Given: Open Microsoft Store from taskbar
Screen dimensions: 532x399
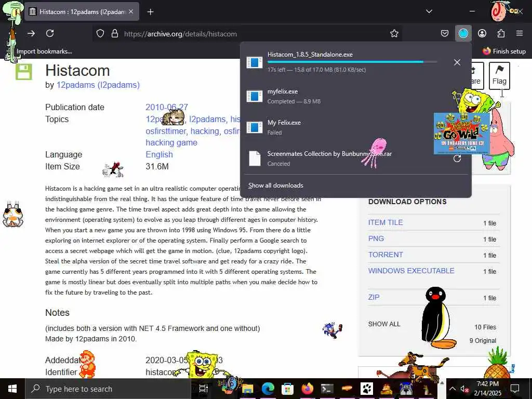Looking at the screenshot, I should tap(287, 389).
